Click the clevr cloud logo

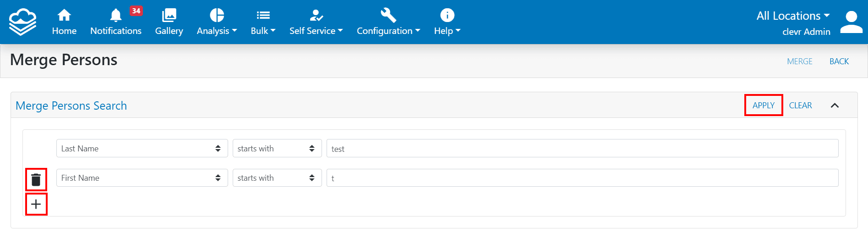click(x=22, y=22)
